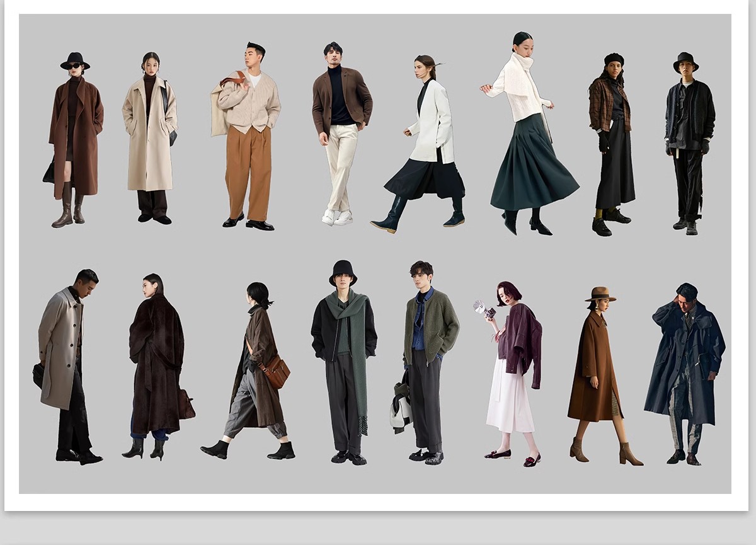Select the dark green pleated skirt
The width and height of the screenshot is (756, 545).
pyautogui.click(x=532, y=167)
